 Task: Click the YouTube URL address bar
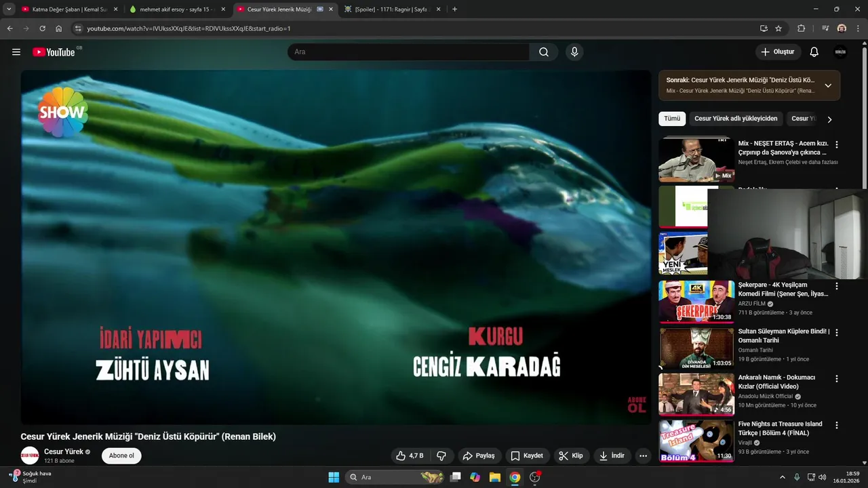(414, 28)
